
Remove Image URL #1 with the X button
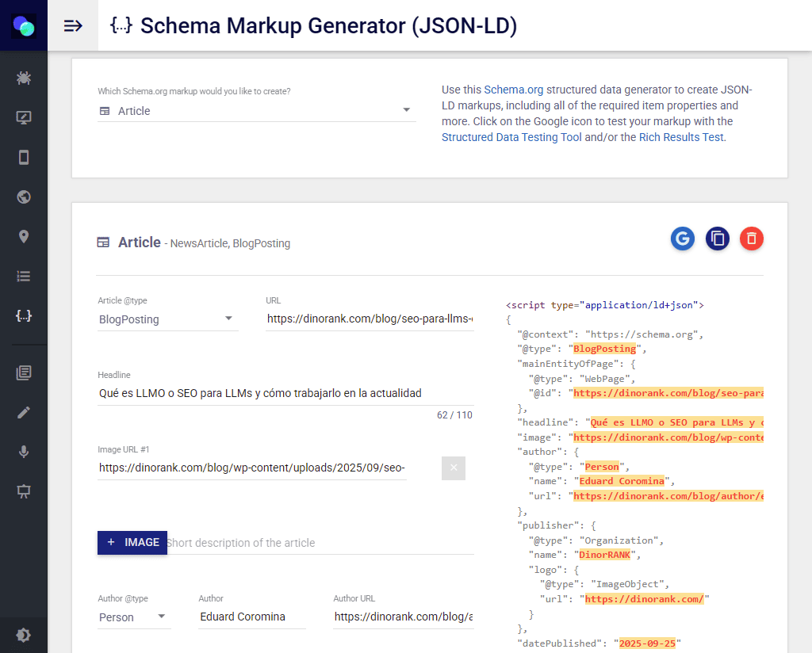tap(454, 468)
